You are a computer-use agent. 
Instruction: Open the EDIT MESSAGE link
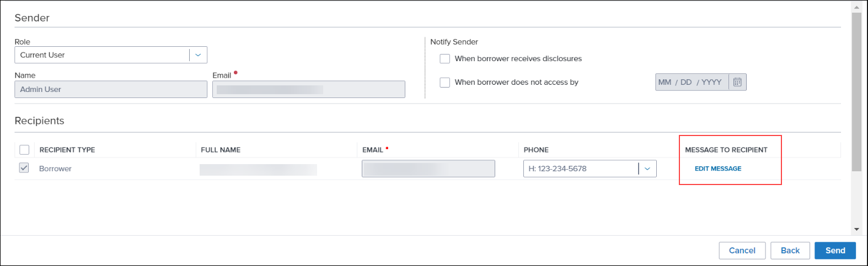[x=718, y=169]
